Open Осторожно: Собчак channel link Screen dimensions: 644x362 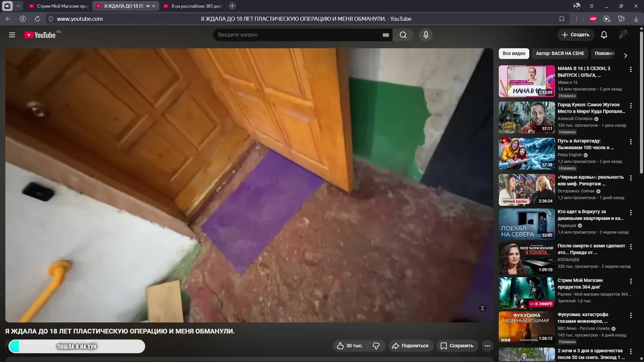coord(576,191)
